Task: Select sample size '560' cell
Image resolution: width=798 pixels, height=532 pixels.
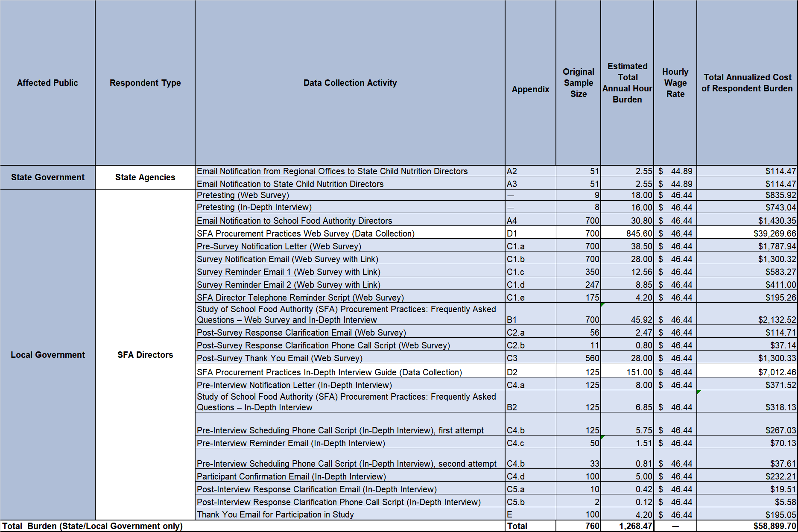Action: coord(578,358)
